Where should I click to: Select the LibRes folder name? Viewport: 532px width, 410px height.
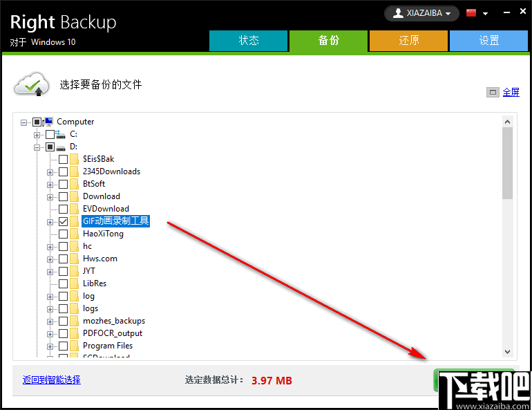[95, 283]
